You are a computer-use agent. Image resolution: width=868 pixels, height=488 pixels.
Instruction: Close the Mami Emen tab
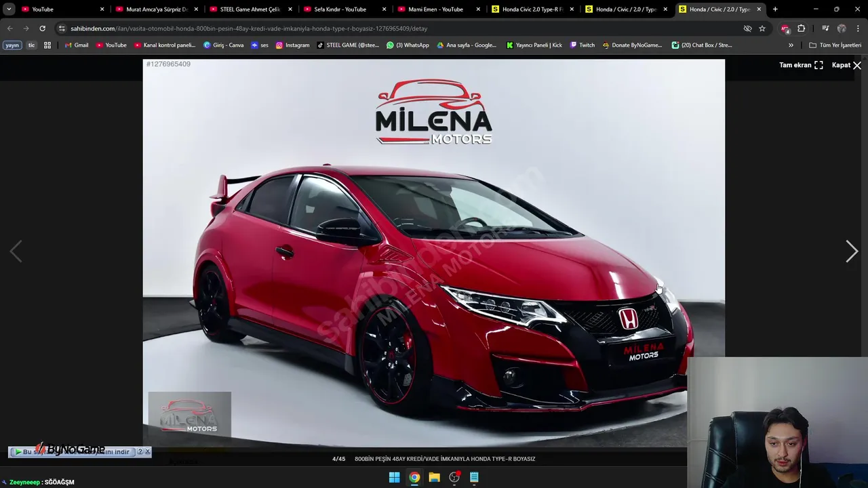[x=477, y=9]
